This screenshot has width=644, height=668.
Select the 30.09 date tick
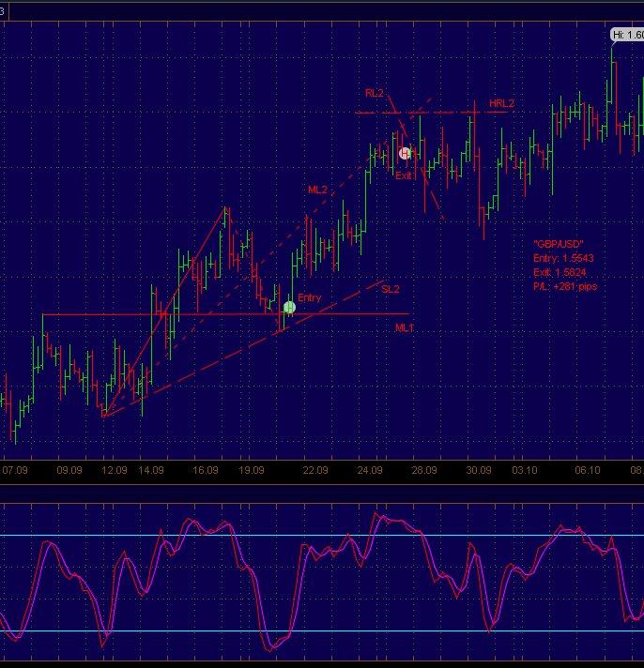pos(479,470)
